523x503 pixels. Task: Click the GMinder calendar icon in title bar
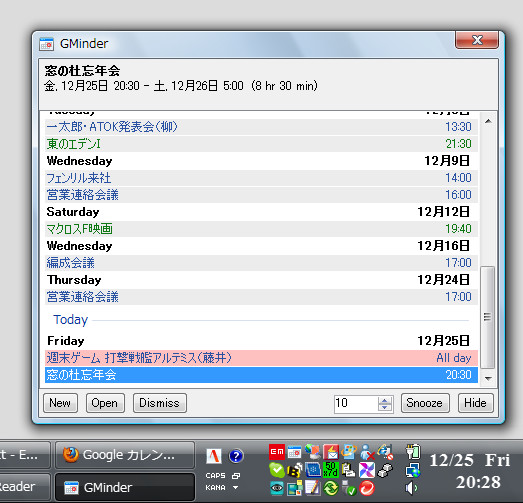tap(46, 44)
